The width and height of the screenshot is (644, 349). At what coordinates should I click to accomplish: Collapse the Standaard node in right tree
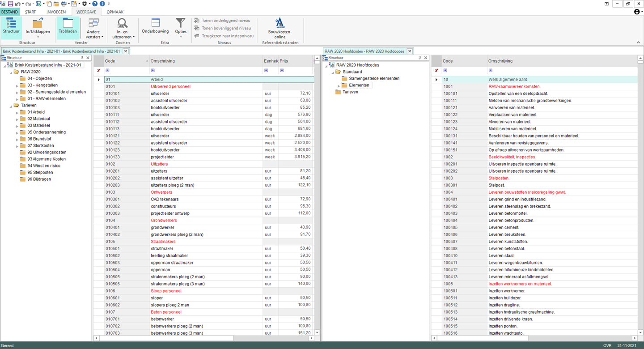click(333, 72)
